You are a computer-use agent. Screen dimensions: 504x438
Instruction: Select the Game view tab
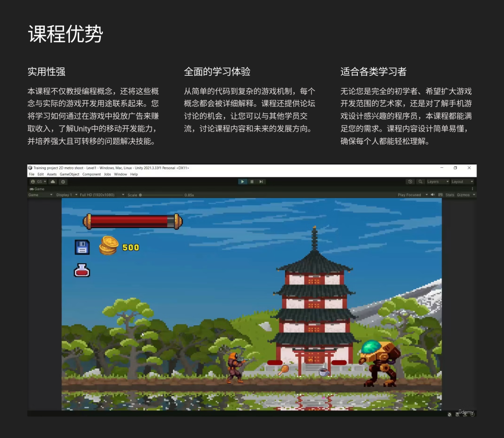(37, 189)
